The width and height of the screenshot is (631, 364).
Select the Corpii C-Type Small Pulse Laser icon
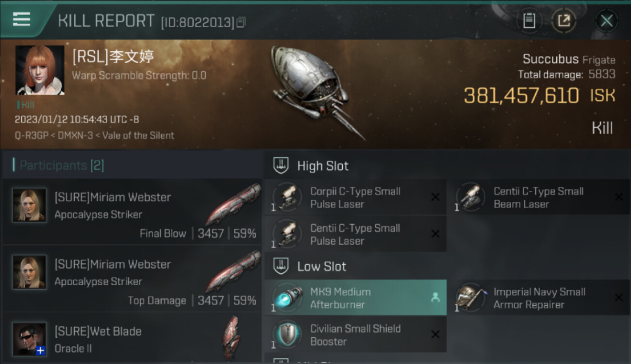click(x=287, y=198)
